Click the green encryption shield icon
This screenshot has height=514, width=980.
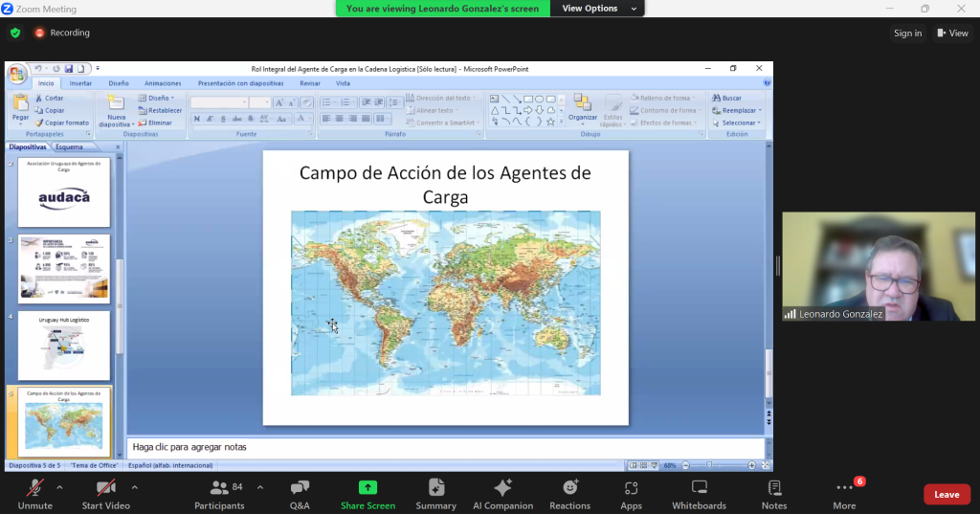pos(15,33)
